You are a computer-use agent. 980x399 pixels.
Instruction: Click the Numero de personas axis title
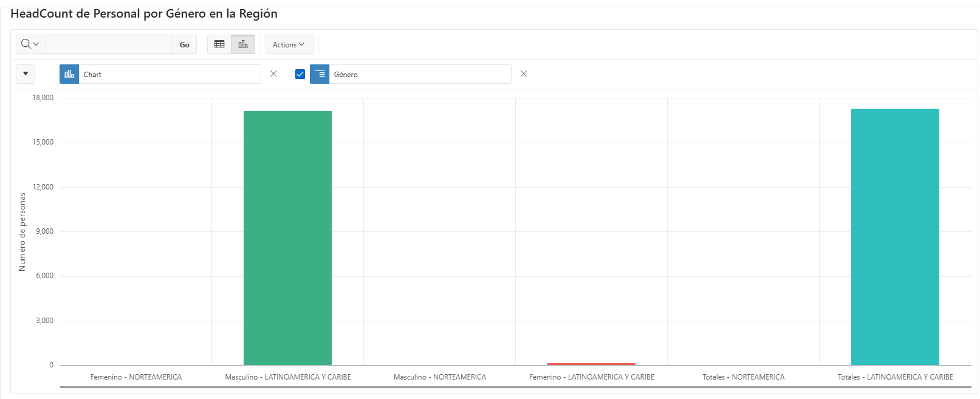(x=22, y=232)
